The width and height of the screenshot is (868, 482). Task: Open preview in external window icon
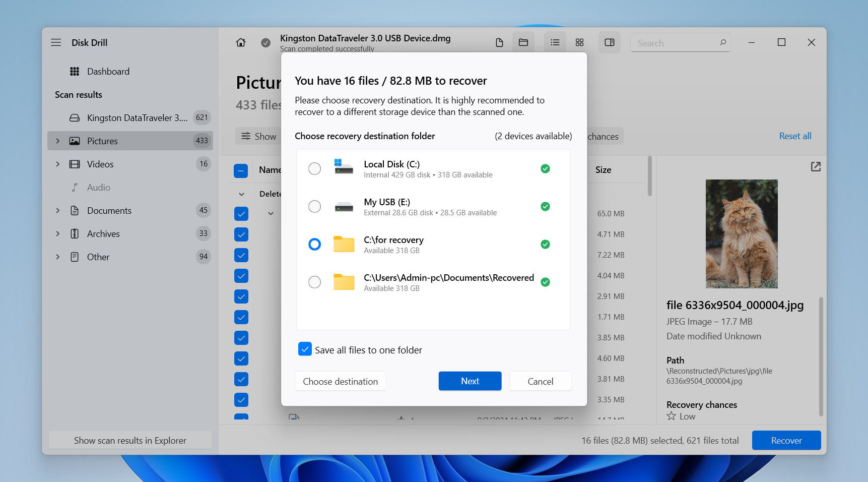click(x=816, y=167)
